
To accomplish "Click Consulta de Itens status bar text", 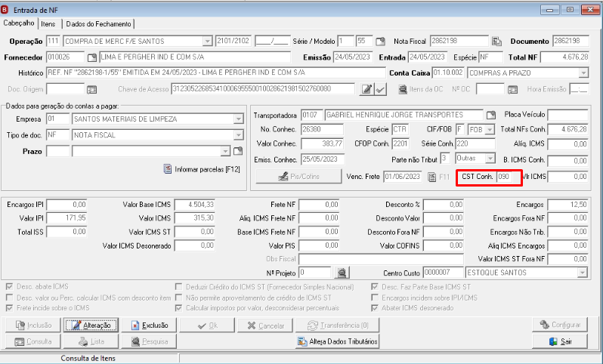I will coord(88,358).
